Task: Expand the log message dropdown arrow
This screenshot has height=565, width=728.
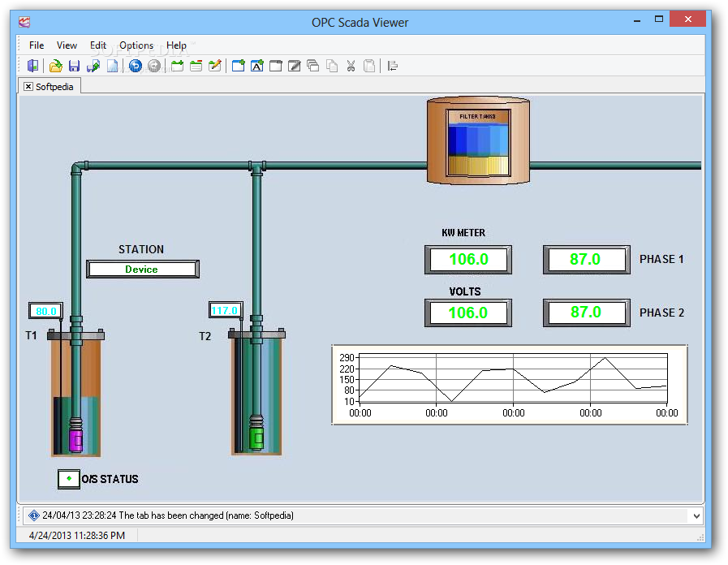Action: click(696, 515)
